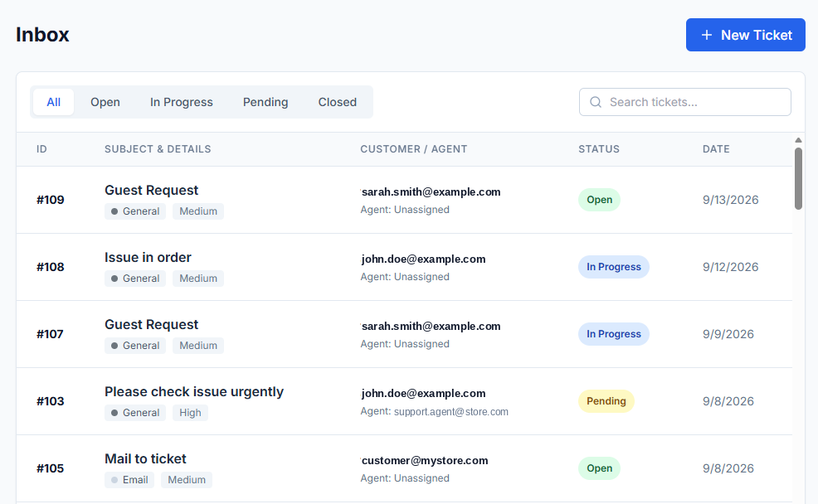
Task: Open the Mail to ticket subject
Action: coord(145,459)
